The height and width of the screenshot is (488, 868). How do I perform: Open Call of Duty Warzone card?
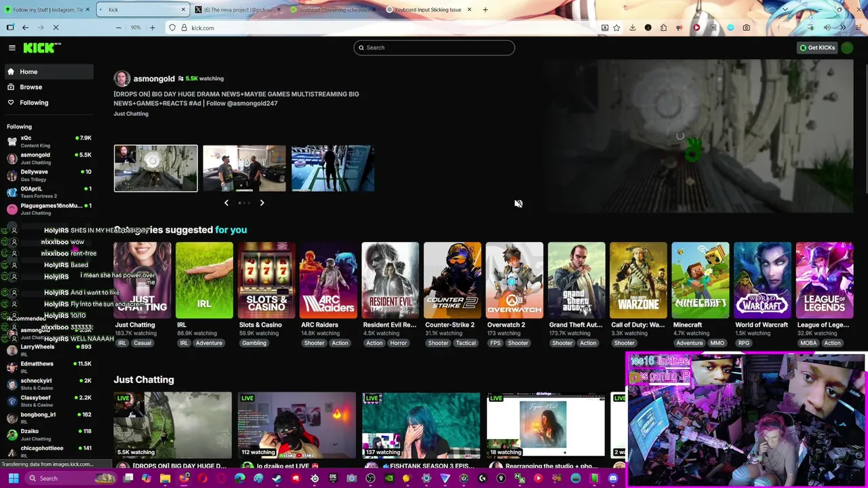pyautogui.click(x=639, y=281)
